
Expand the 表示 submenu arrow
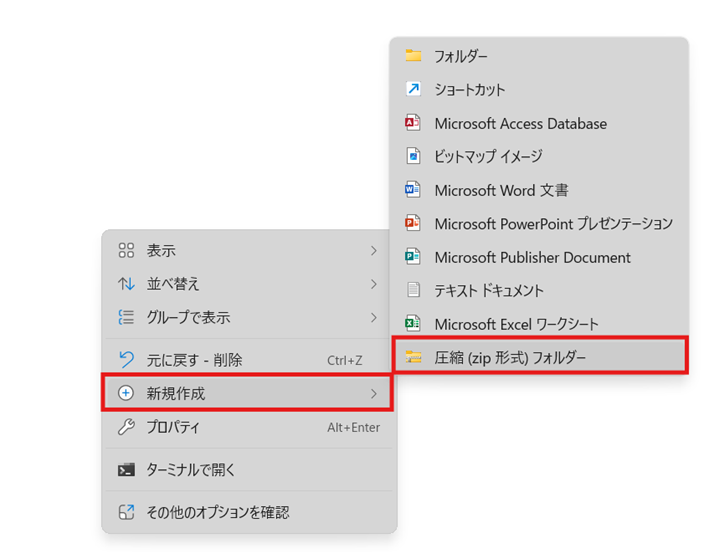[x=374, y=250]
